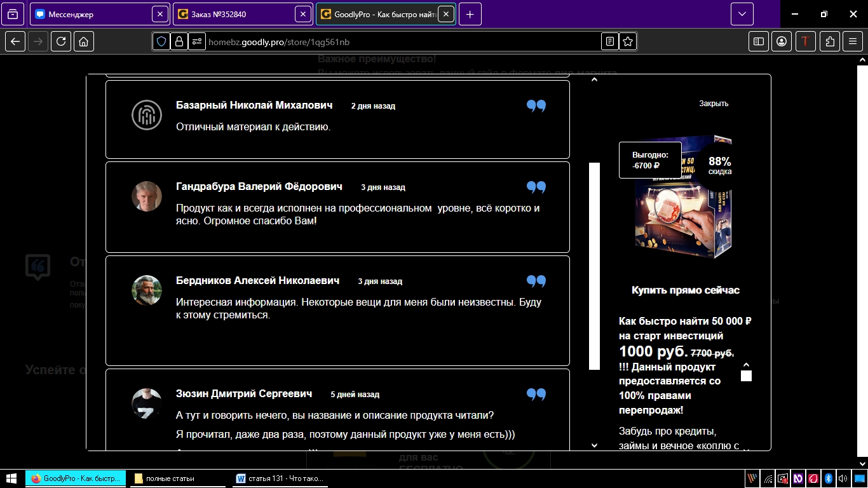868x488 pixels.
Task: Open site permissions icon in address bar
Action: tap(197, 42)
